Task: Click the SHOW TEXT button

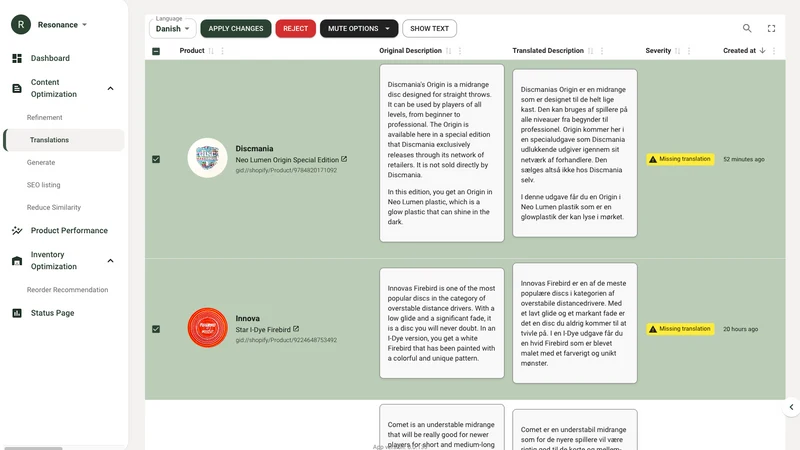Action: pyautogui.click(x=429, y=29)
